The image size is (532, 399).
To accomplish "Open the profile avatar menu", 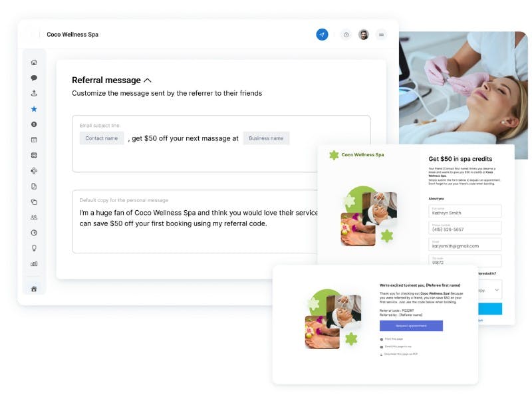I will pos(363,35).
